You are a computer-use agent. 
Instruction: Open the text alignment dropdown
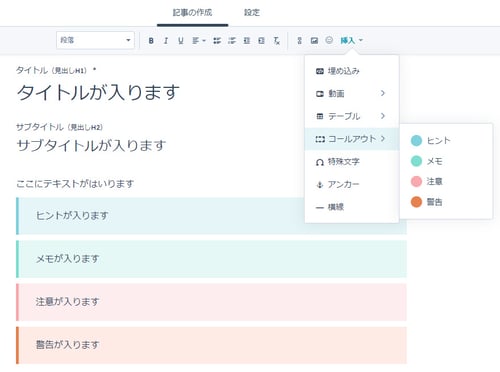(x=199, y=41)
